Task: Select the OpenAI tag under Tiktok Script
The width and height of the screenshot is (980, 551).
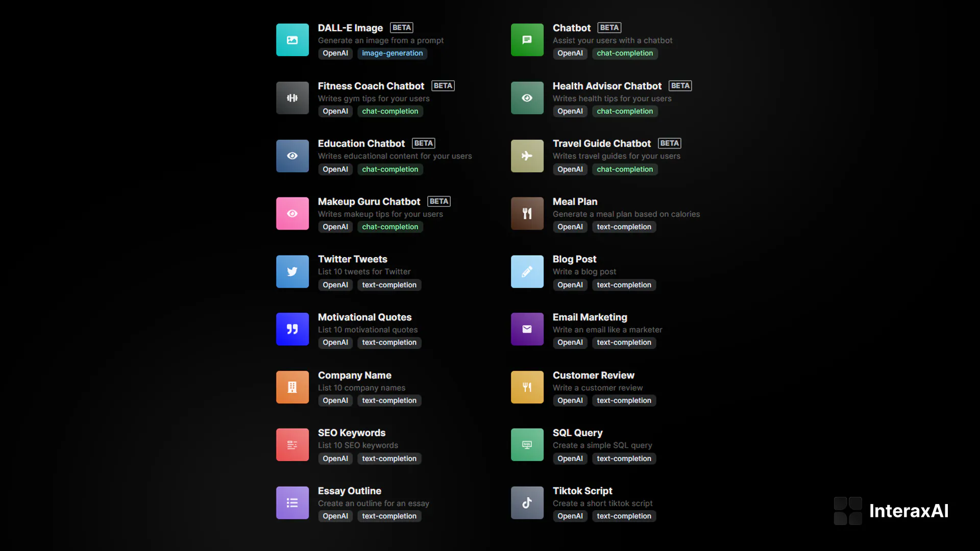Action: (x=570, y=517)
